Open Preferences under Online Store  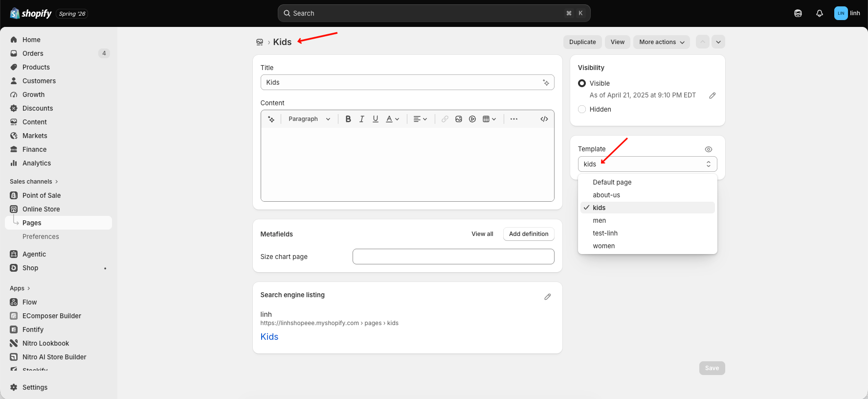point(59,236)
